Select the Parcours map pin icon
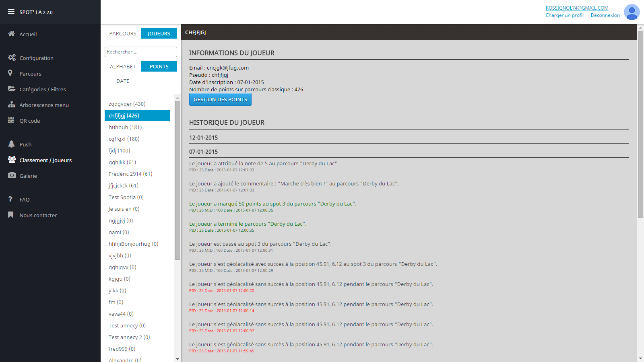This screenshot has width=644, height=362. (x=10, y=73)
